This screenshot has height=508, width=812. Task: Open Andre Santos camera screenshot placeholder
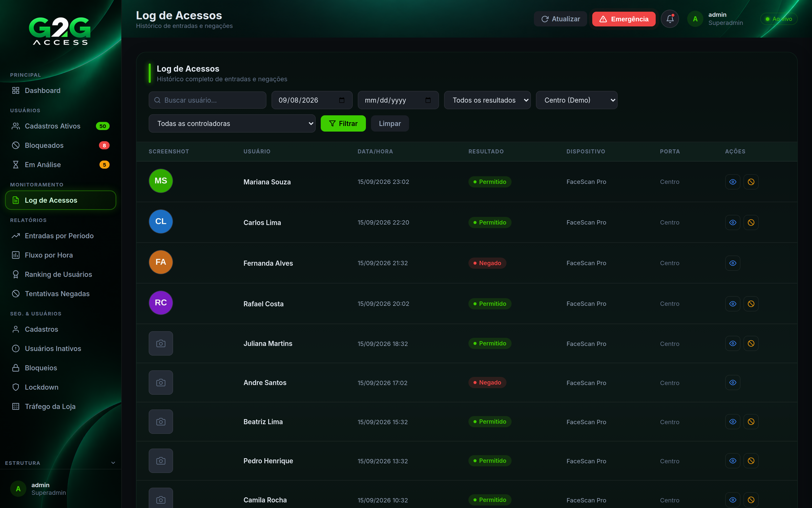[x=161, y=382]
